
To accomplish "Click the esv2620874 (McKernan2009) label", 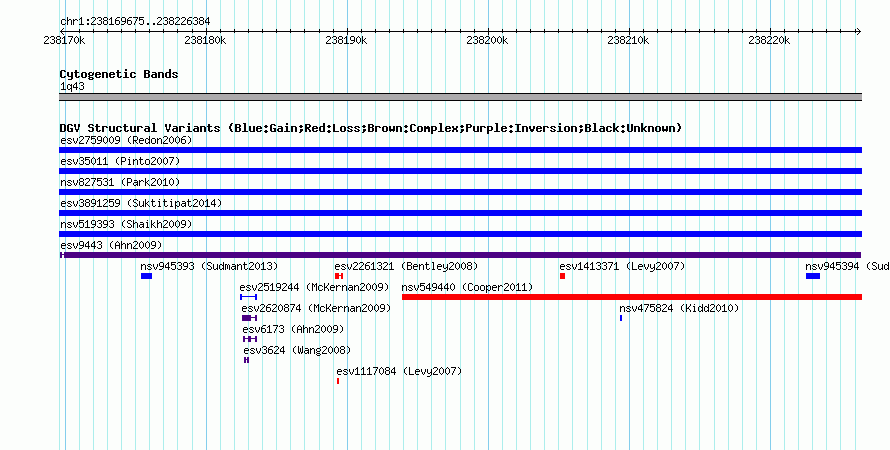I will click(316, 308).
